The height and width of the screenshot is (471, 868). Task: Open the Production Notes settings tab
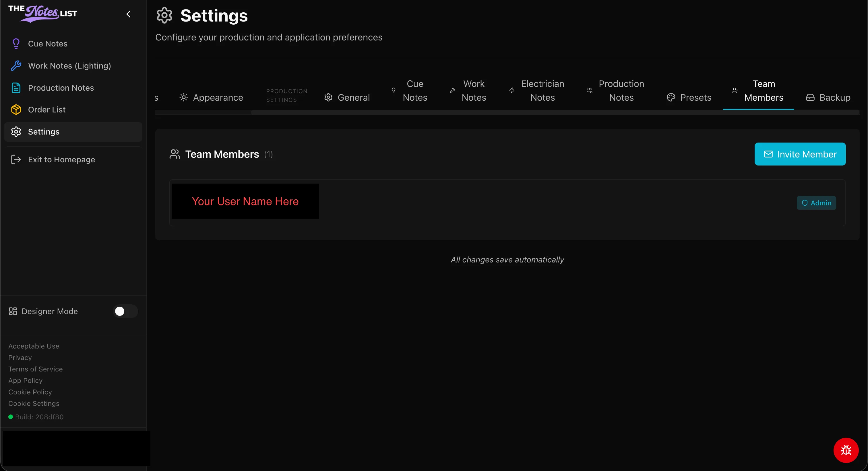coord(616,91)
